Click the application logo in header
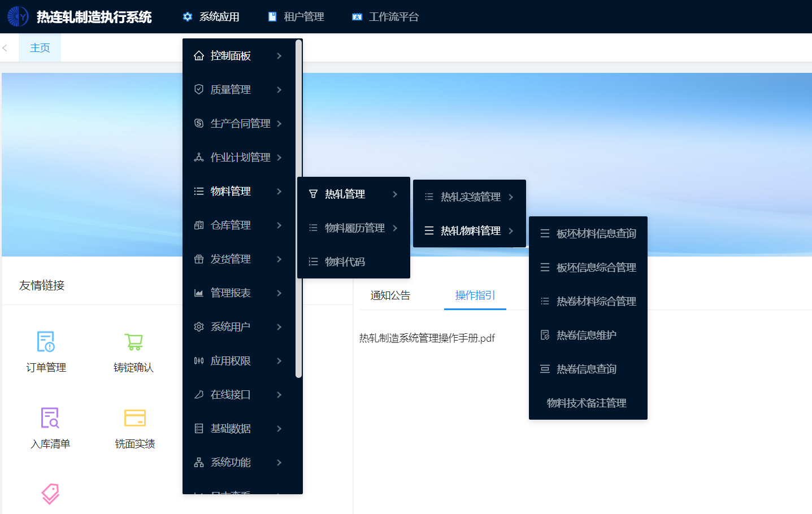 click(x=18, y=16)
